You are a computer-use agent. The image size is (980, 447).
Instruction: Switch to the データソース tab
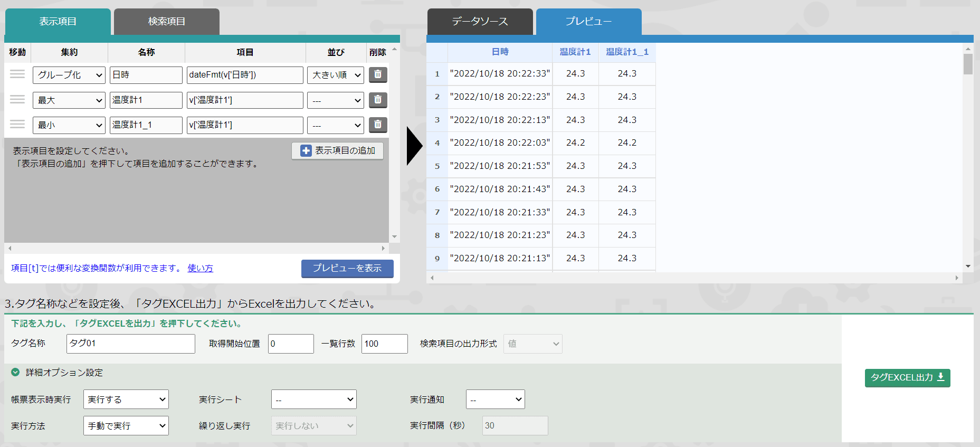tap(480, 22)
